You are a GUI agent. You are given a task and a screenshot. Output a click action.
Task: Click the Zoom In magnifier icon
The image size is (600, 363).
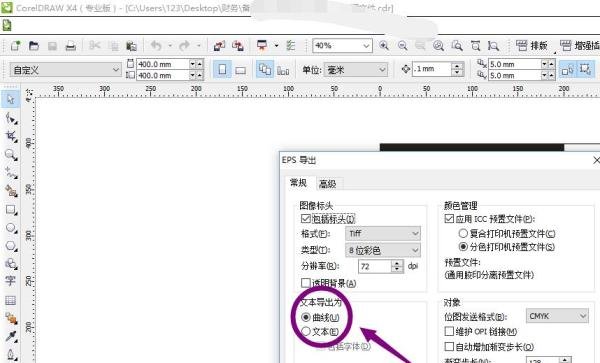pyautogui.click(x=384, y=46)
